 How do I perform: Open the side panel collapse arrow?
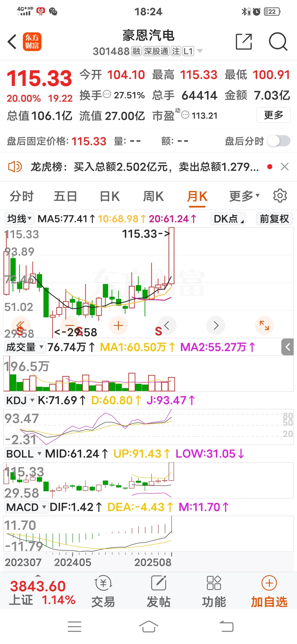288,347
